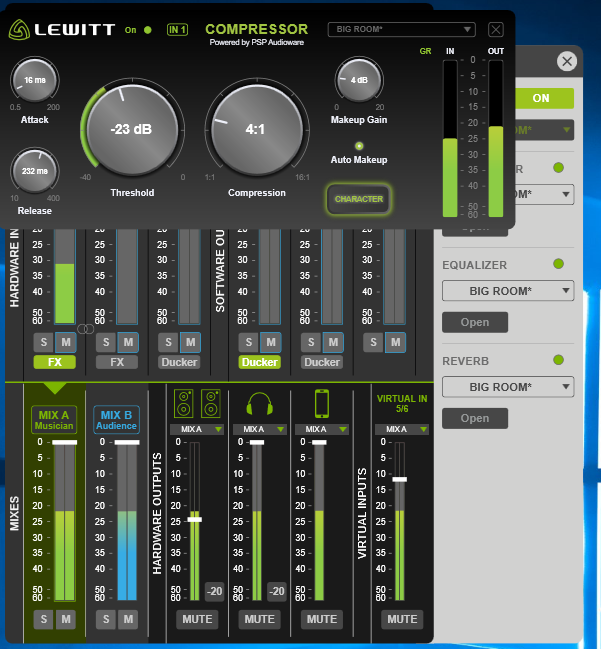Image resolution: width=601 pixels, height=649 pixels.
Task: Click the Threshold knob showing -23 dB
Action: click(x=132, y=130)
